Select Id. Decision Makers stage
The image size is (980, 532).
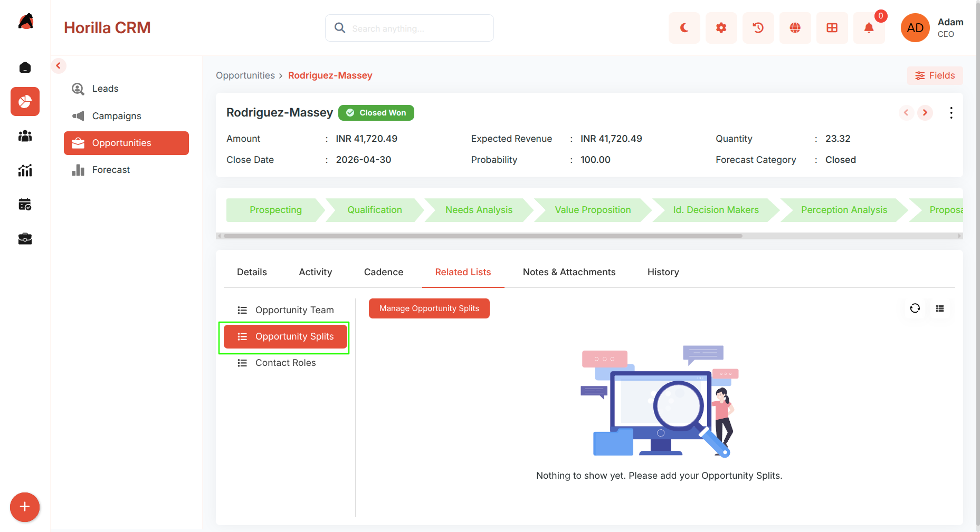pos(716,210)
